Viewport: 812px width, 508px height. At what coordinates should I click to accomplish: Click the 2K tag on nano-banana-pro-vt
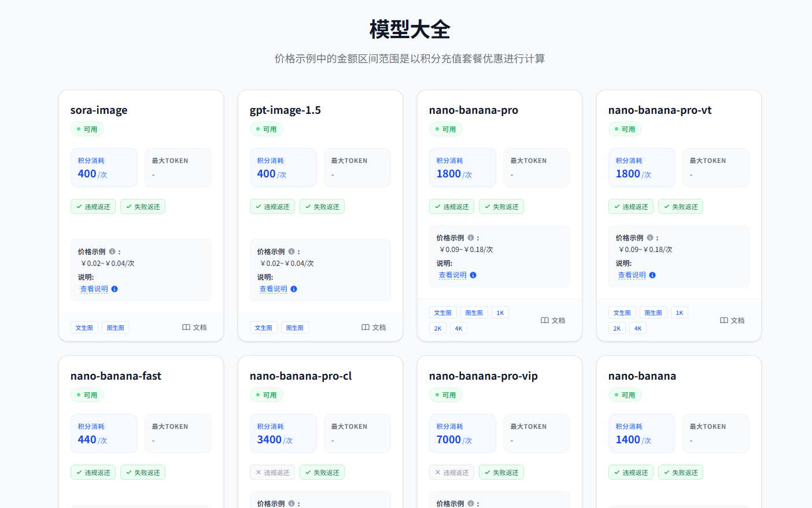click(617, 328)
